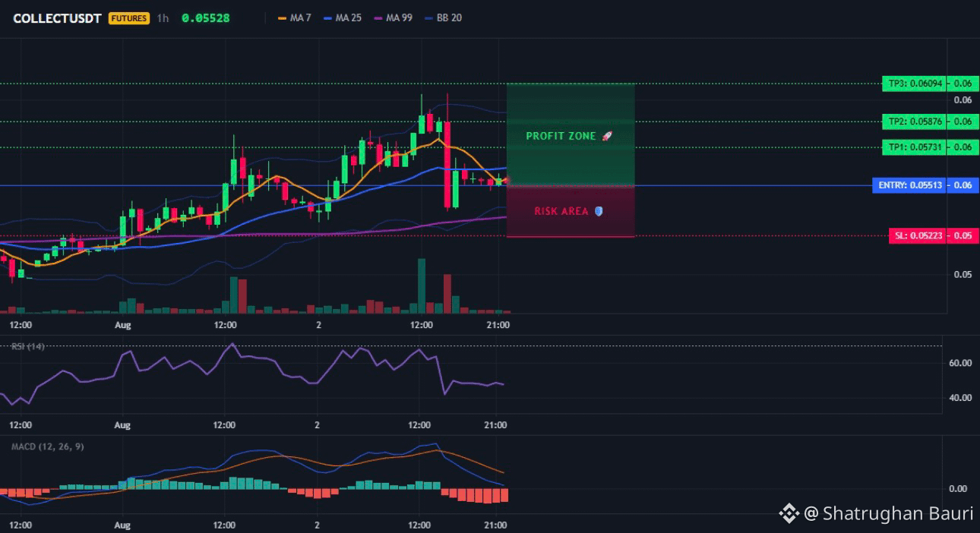
Task: Toggle the MA 99 legend entry
Action: (x=394, y=17)
